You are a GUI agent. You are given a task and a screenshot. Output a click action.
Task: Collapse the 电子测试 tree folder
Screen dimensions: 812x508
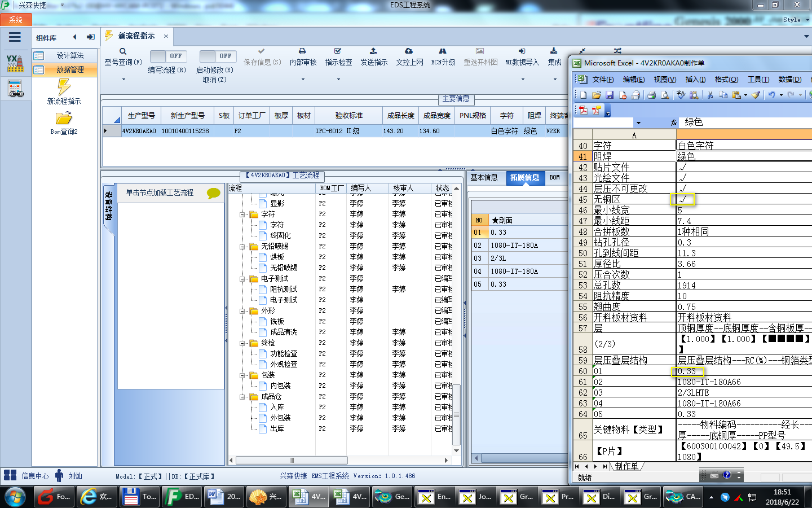tap(241, 279)
